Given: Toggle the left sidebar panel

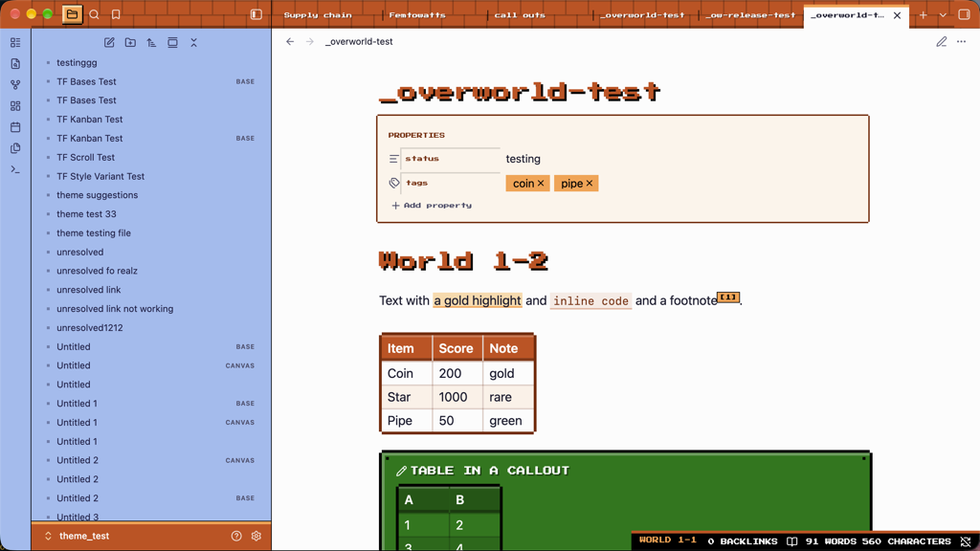Looking at the screenshot, I should (256, 14).
